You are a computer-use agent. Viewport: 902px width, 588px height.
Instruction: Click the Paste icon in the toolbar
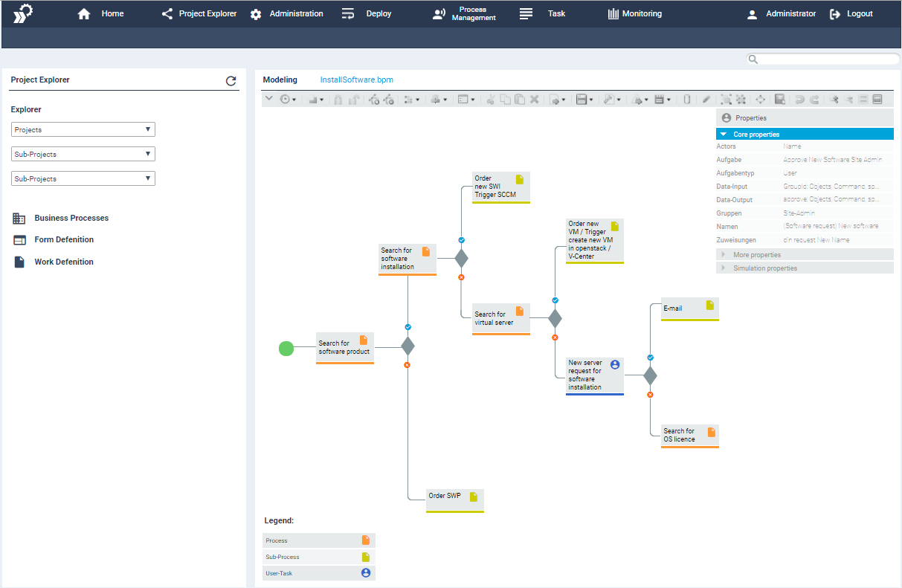(x=521, y=98)
